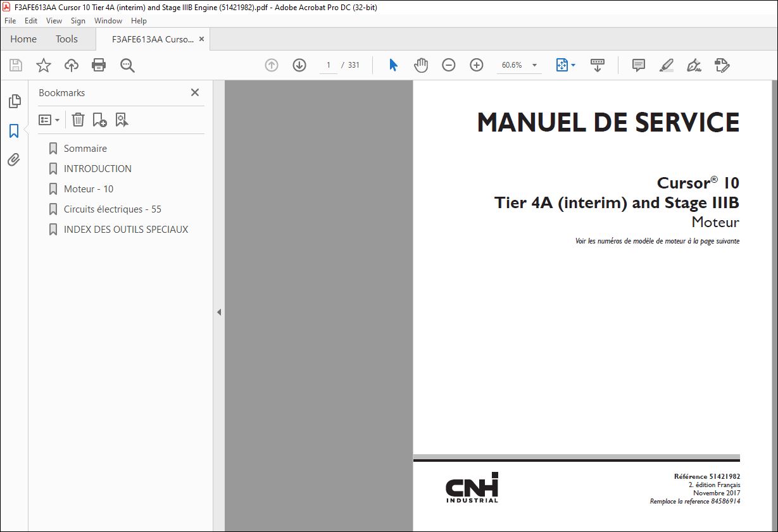778x532 pixels.
Task: Click the scrolling mode keyboard icon
Action: pos(598,65)
